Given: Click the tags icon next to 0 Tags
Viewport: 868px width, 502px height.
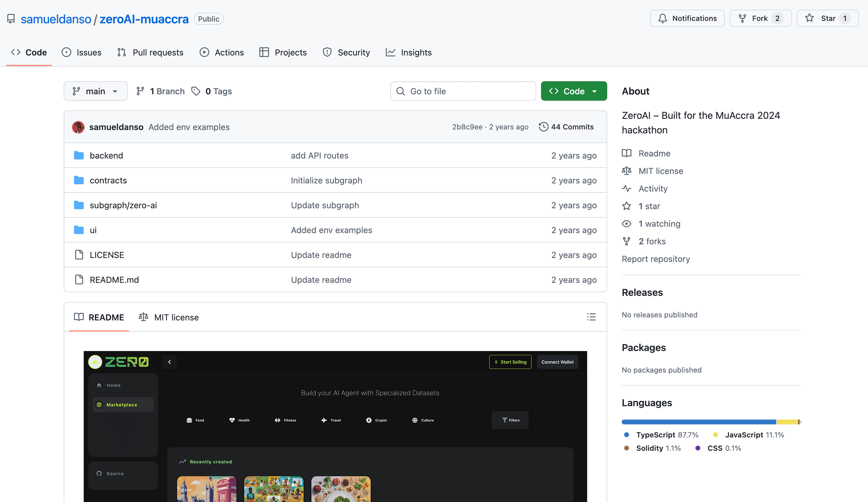Looking at the screenshot, I should pos(196,91).
